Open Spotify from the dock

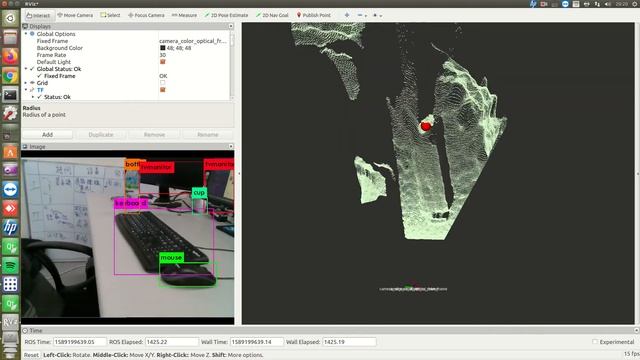tap(10, 265)
